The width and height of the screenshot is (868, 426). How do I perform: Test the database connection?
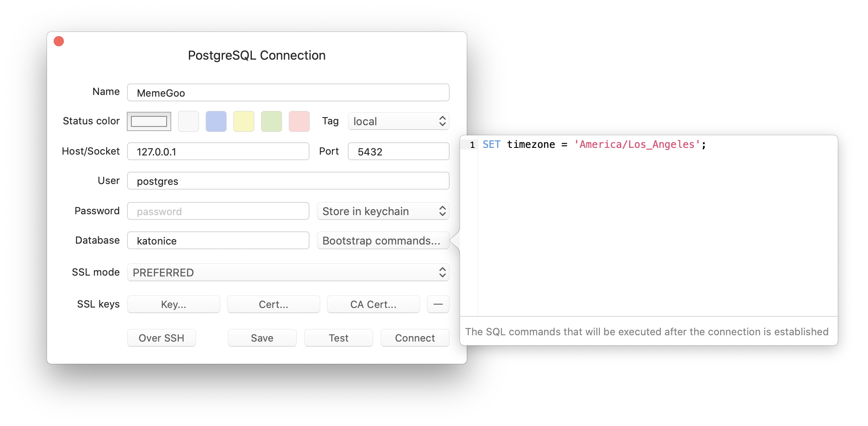pyautogui.click(x=338, y=337)
